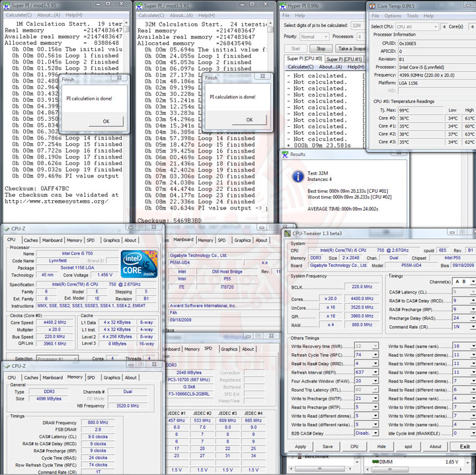Expand the Write to Precharge (tWTP) dropdown

(376, 398)
